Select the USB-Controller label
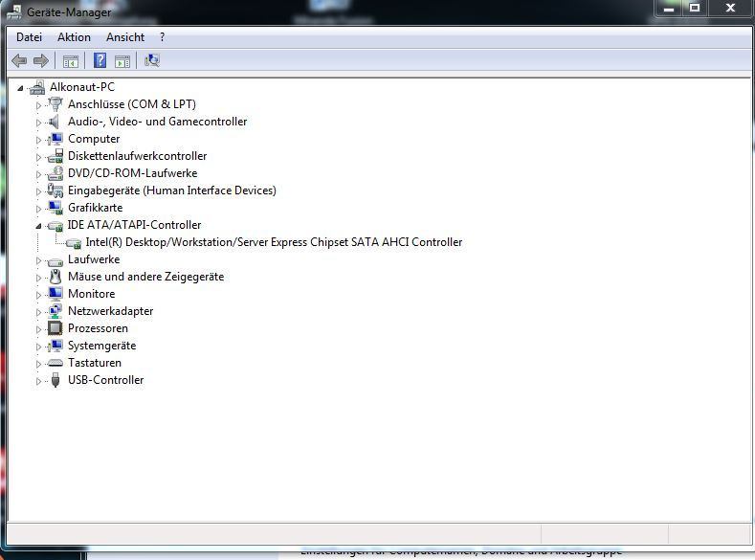Image resolution: width=755 pixels, height=560 pixels. [x=106, y=380]
